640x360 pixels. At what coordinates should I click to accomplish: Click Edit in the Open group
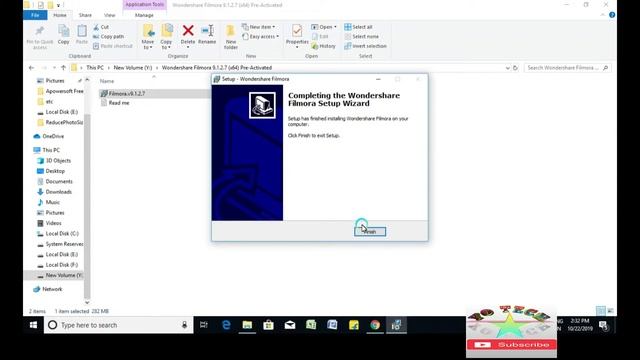(320, 36)
